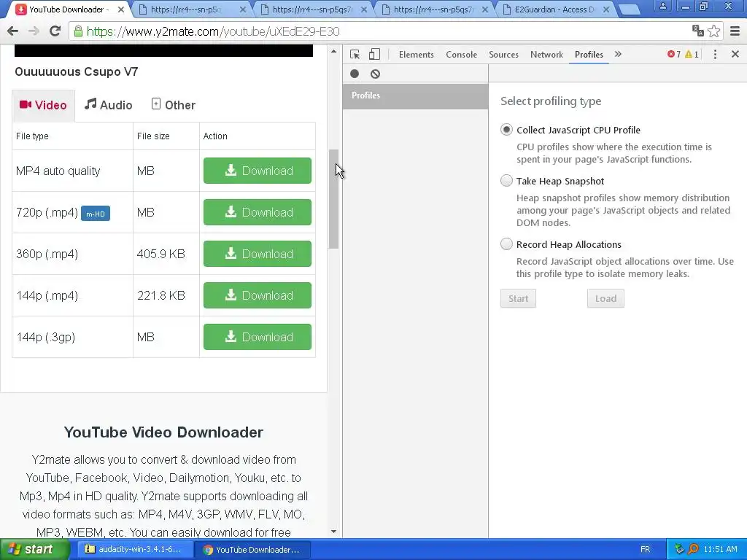Close the E2Guardian tab

[606, 9]
